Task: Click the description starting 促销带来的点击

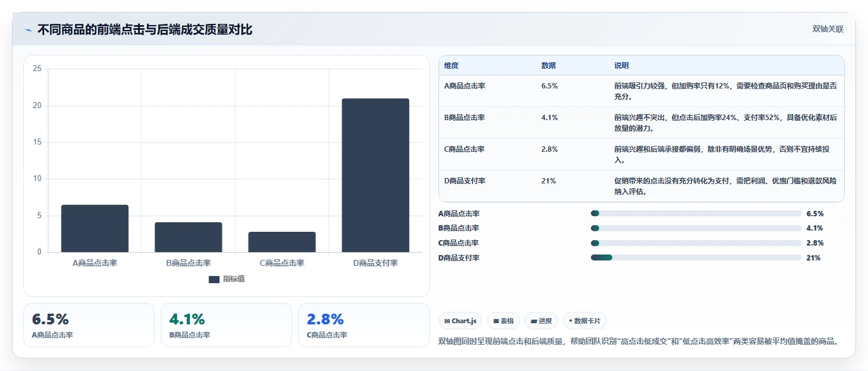Action: coord(725,186)
